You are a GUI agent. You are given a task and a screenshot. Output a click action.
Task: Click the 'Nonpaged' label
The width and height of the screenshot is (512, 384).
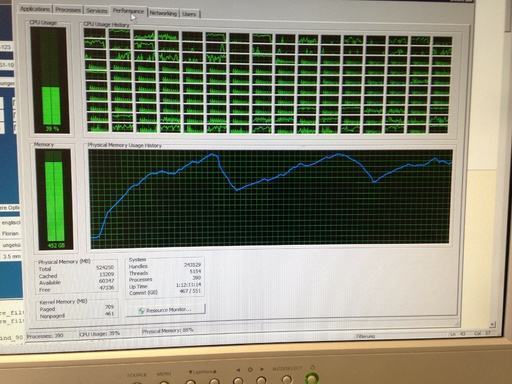(x=52, y=316)
